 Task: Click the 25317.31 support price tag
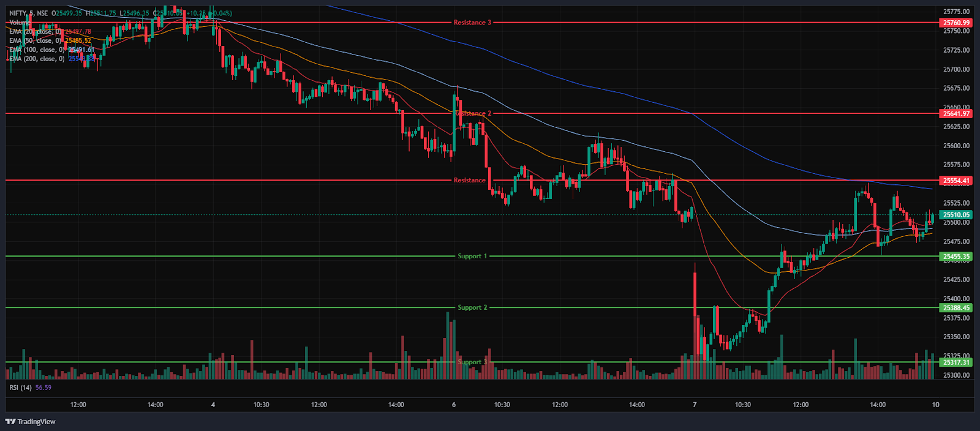click(x=956, y=362)
